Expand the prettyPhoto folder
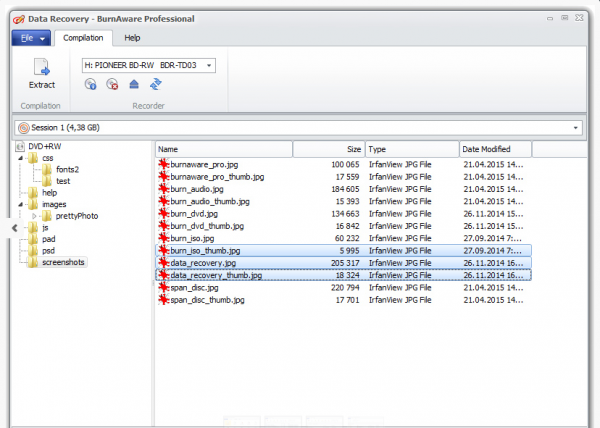 coord(34,216)
